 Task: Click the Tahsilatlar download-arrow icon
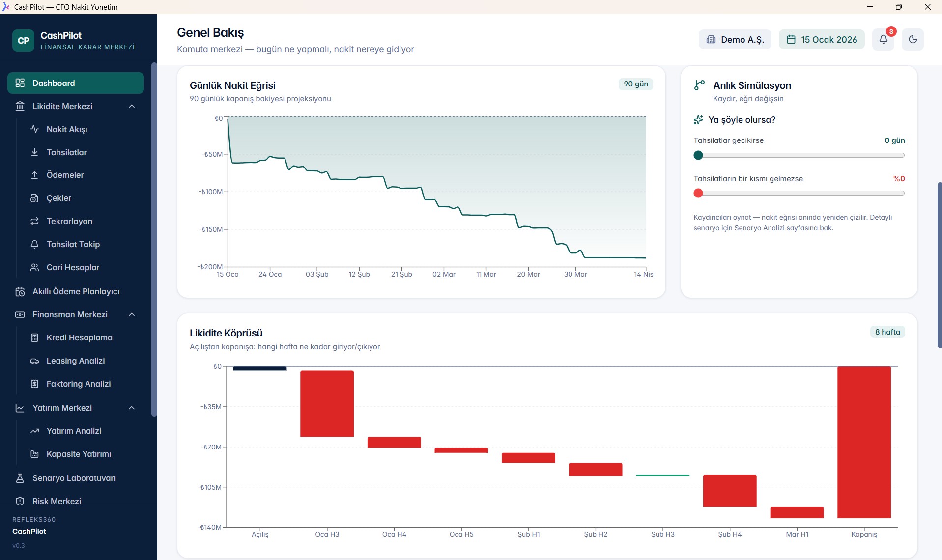(34, 152)
